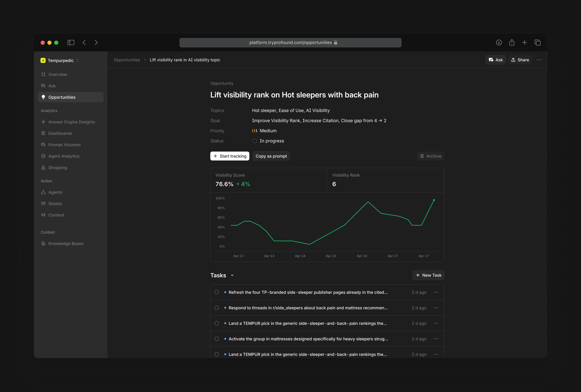Screen dimensions: 581x392
Task: Go forward with the browser forward arrow
Action: 96,42
